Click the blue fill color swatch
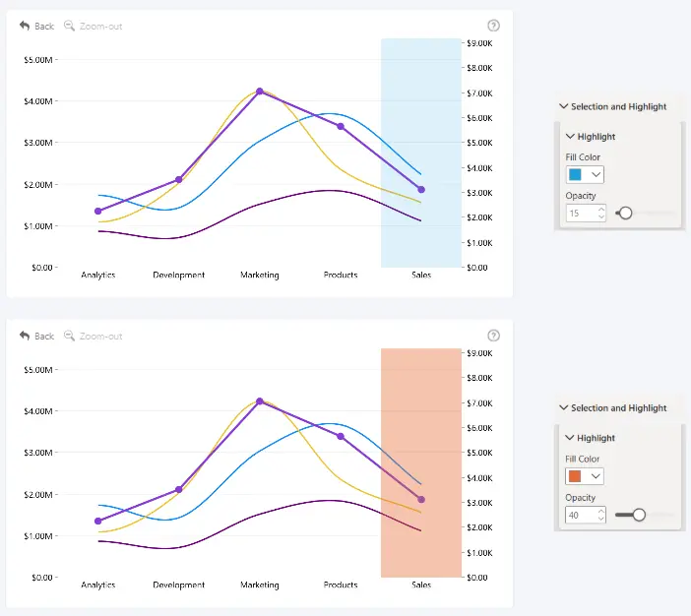 (x=575, y=174)
